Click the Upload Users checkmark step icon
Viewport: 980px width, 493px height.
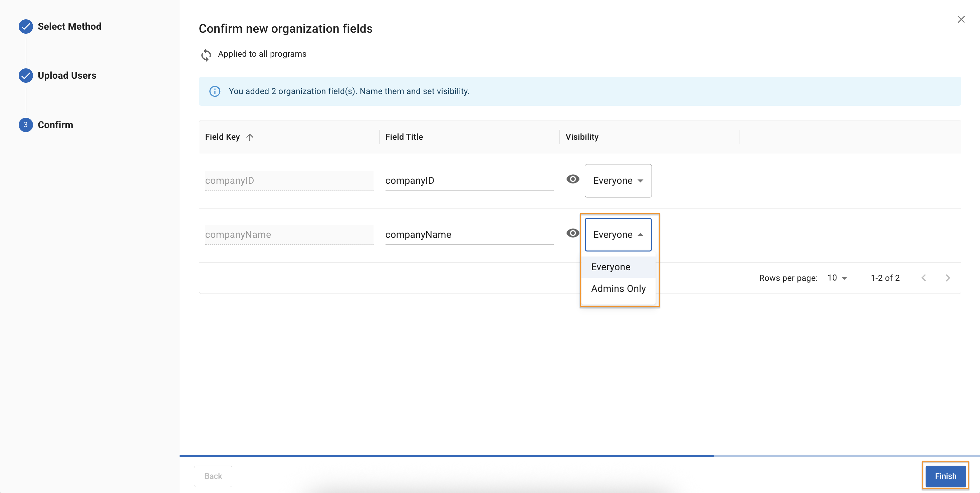point(25,75)
